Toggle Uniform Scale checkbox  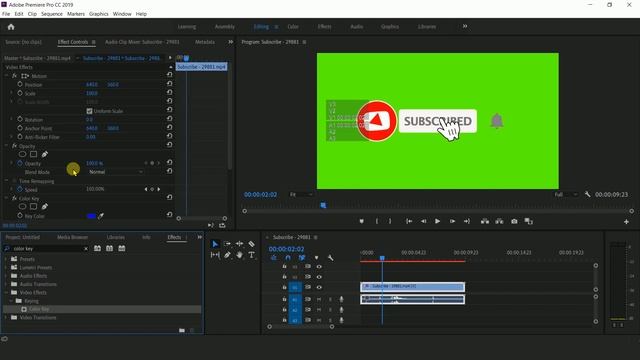coord(89,111)
